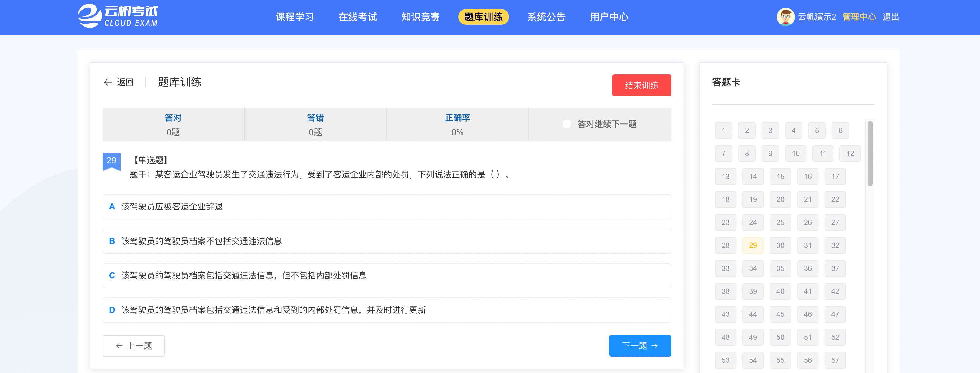Tick the 答对继续下一题 checkbox
This screenshot has height=373, width=980.
point(567,124)
